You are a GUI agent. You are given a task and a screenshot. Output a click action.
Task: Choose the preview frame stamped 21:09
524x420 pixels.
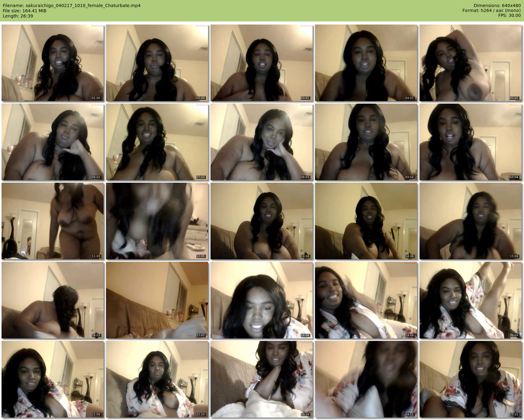click(x=53, y=379)
